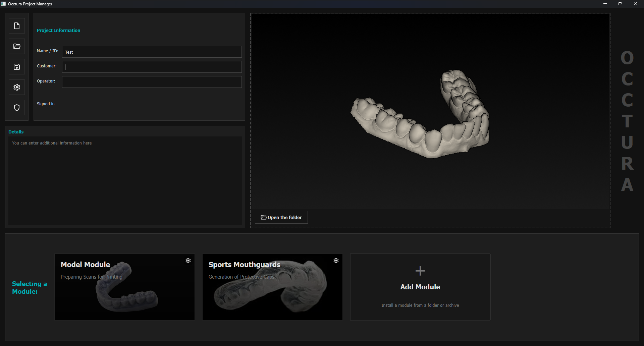
Task: Click 'Generation of Protective Caps' subtitle
Action: pyautogui.click(x=241, y=277)
